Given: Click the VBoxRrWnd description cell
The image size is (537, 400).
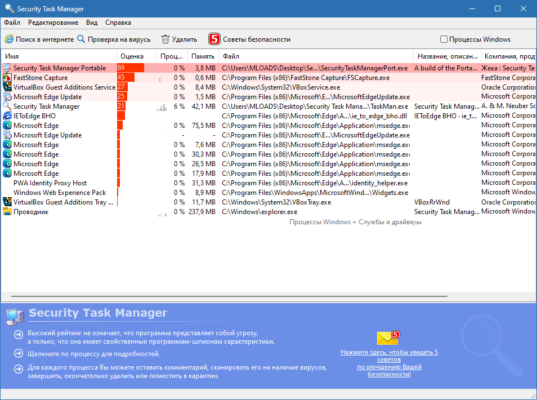Looking at the screenshot, I should (x=432, y=202).
